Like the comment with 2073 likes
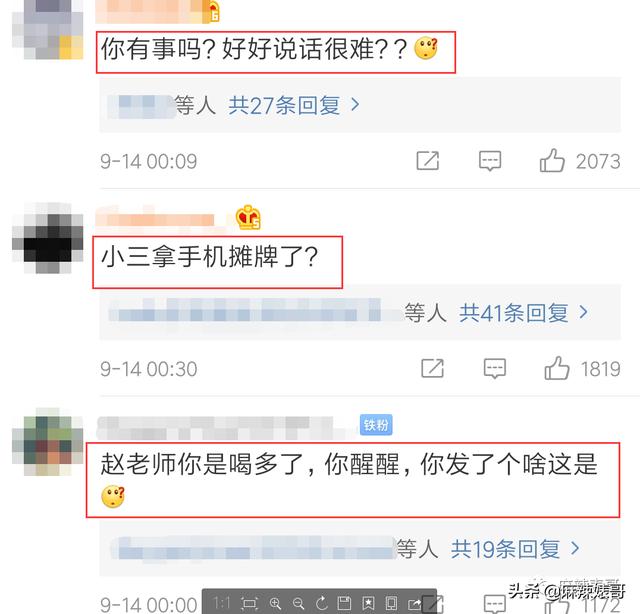 [x=553, y=160]
